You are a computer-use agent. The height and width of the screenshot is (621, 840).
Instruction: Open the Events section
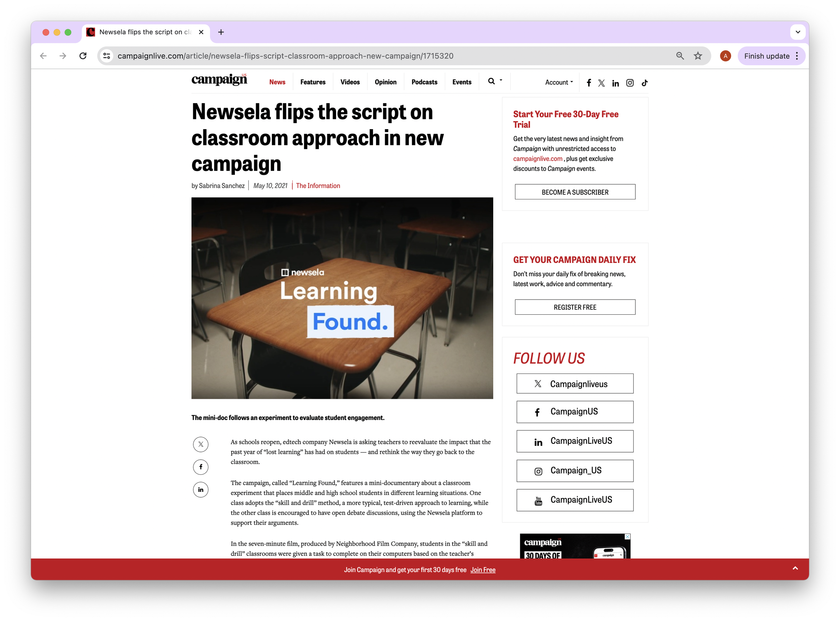click(461, 82)
